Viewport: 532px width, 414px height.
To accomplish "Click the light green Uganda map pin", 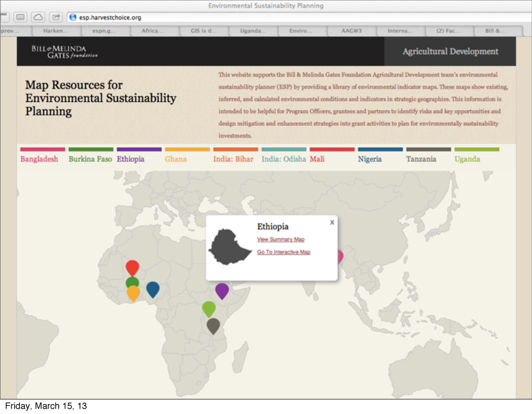I will click(x=209, y=308).
